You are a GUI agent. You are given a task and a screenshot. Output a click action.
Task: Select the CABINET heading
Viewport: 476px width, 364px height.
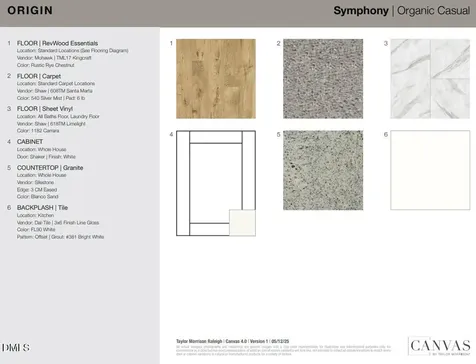tap(30, 142)
